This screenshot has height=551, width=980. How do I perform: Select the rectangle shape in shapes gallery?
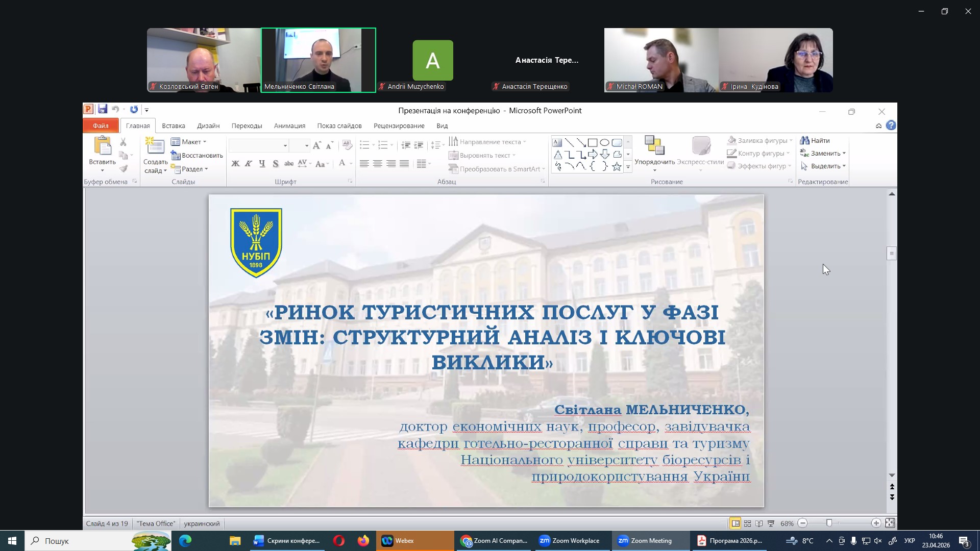coord(593,143)
